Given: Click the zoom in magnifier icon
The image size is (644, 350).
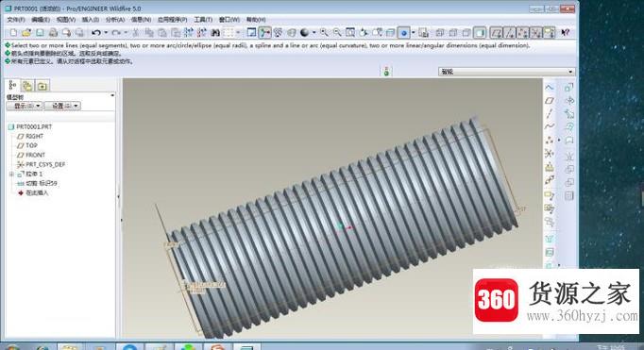Looking at the screenshot, I should pos(324,32).
